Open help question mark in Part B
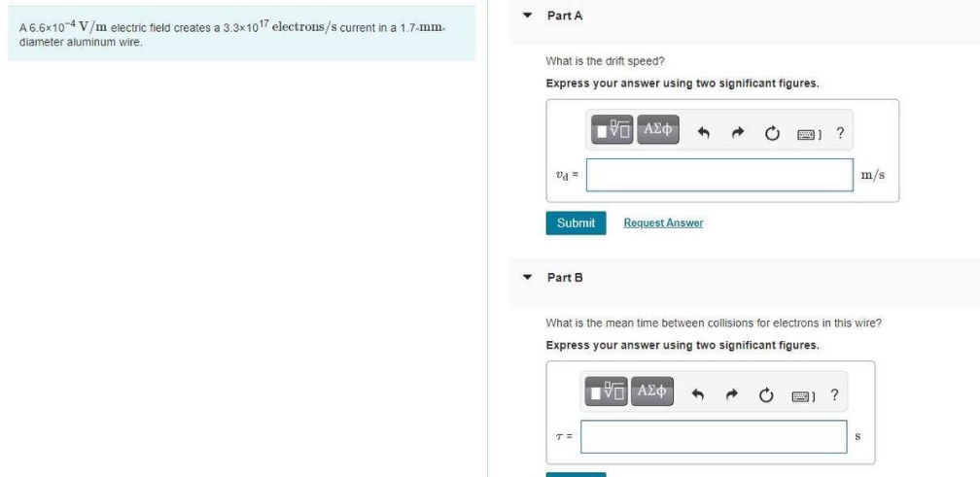This screenshot has height=477, width=980. pos(834,394)
